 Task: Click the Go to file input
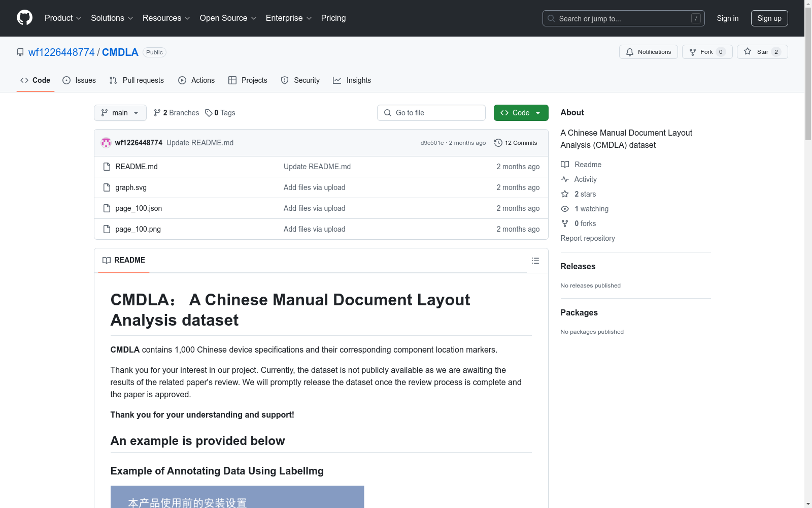pyautogui.click(x=431, y=113)
